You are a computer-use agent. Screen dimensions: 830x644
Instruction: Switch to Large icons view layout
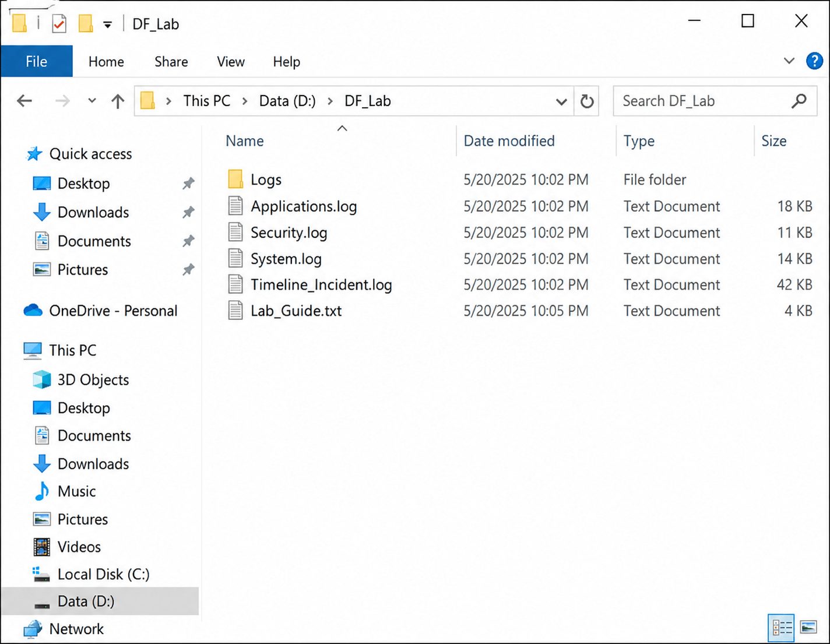pos(808,627)
